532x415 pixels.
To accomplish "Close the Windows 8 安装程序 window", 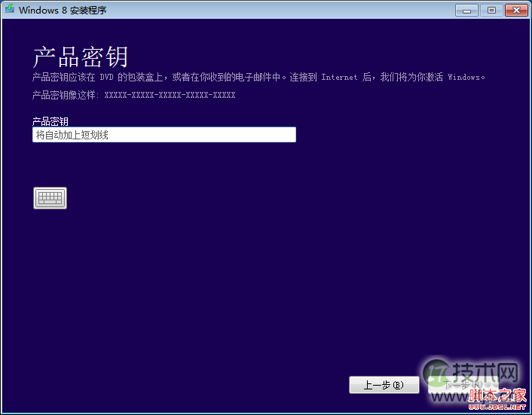I will 516,11.
